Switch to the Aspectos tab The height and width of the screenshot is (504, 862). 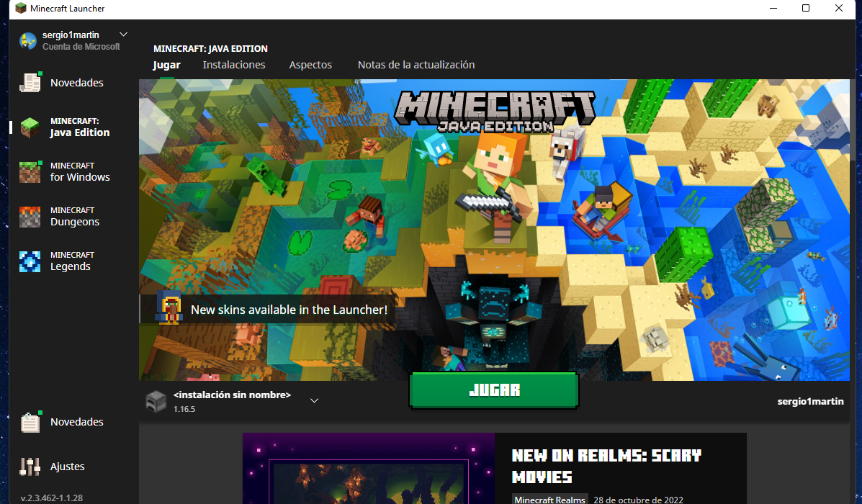[310, 65]
